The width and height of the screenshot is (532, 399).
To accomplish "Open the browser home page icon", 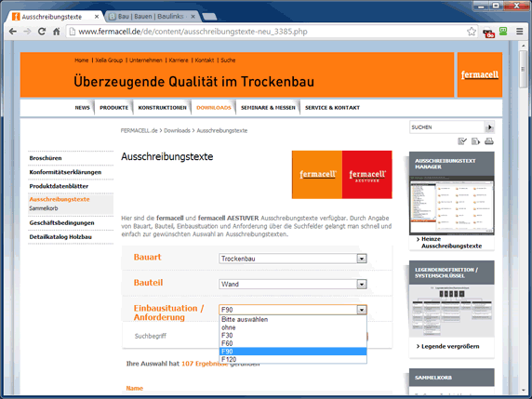I will point(57,32).
